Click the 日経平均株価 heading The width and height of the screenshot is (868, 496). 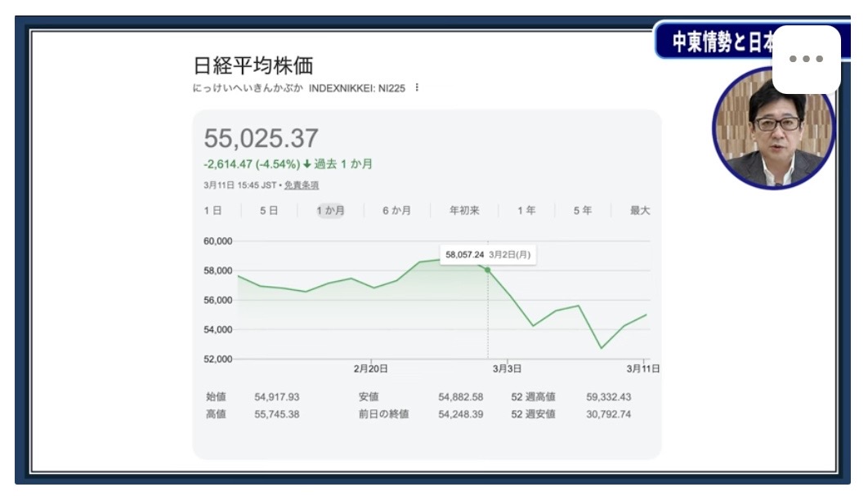(x=253, y=65)
